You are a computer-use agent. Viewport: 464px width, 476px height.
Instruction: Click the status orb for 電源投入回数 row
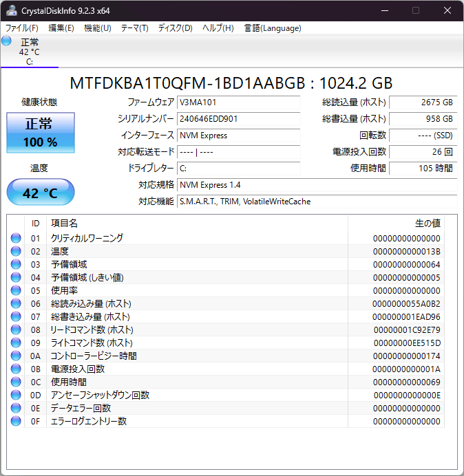point(16,369)
